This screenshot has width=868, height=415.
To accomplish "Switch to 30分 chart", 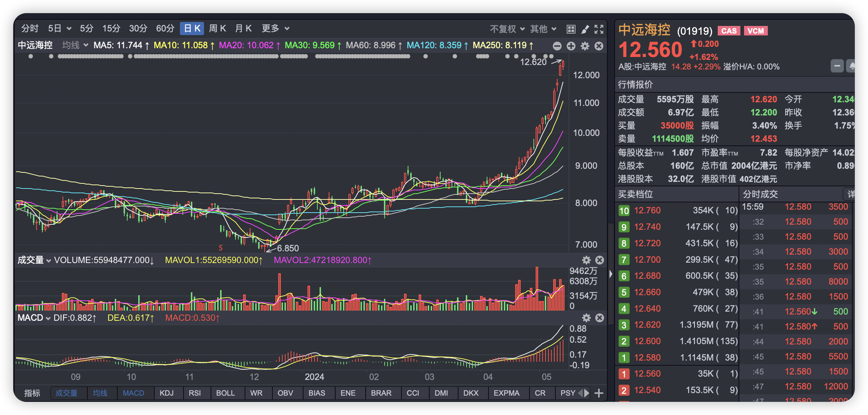I will [x=138, y=28].
